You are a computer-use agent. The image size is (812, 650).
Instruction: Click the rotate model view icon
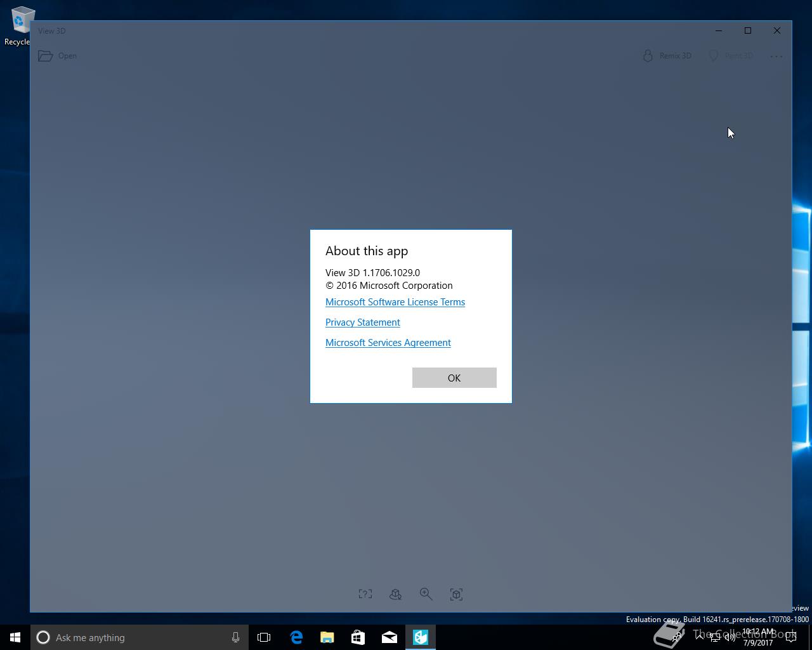[396, 594]
